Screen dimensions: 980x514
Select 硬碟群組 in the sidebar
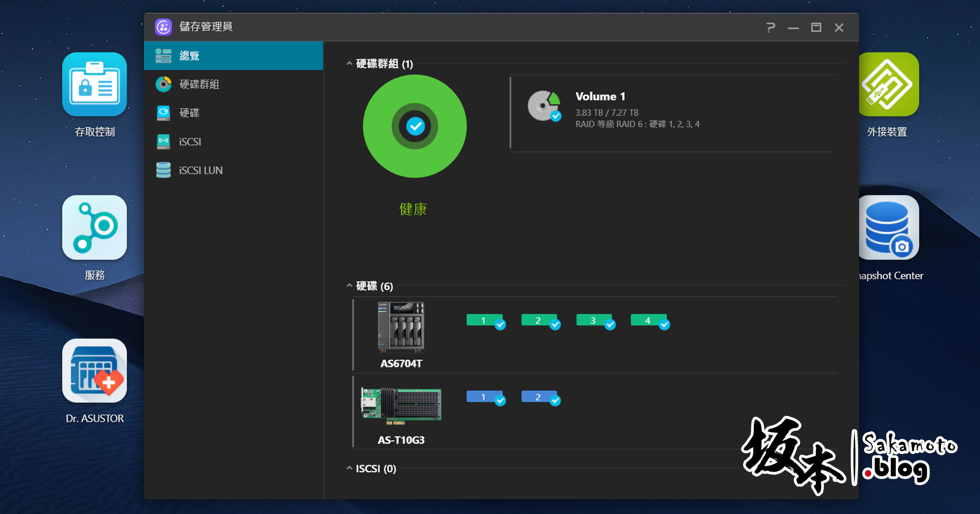[199, 84]
